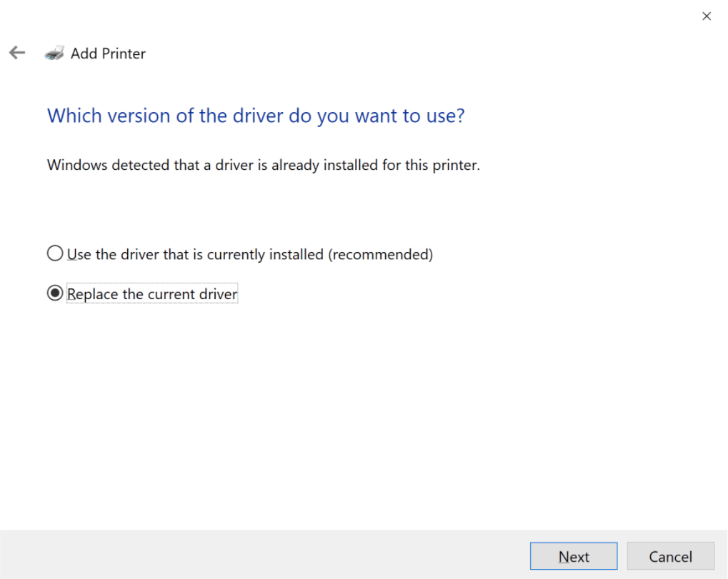Select the currently installed driver radio button

[x=55, y=253]
